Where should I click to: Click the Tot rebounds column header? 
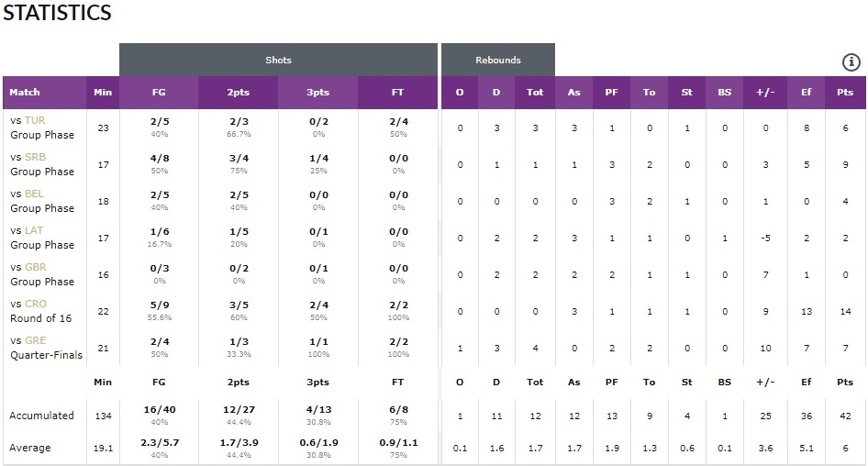point(535,92)
